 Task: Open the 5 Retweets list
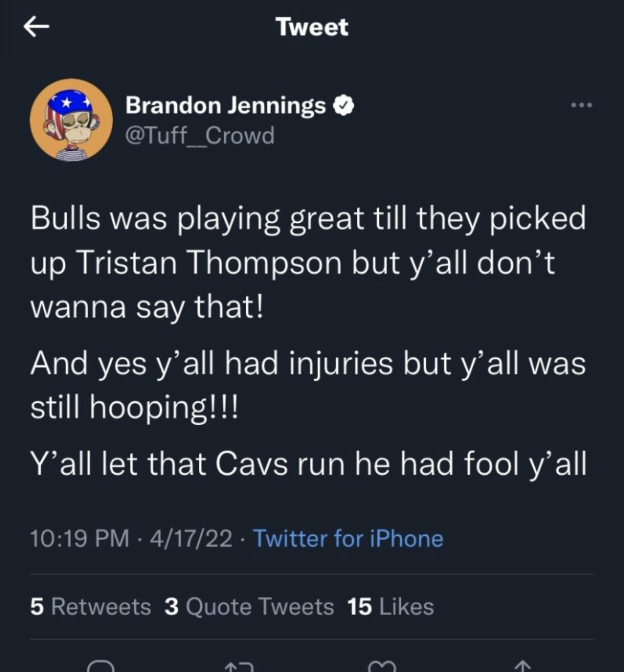[x=90, y=606]
